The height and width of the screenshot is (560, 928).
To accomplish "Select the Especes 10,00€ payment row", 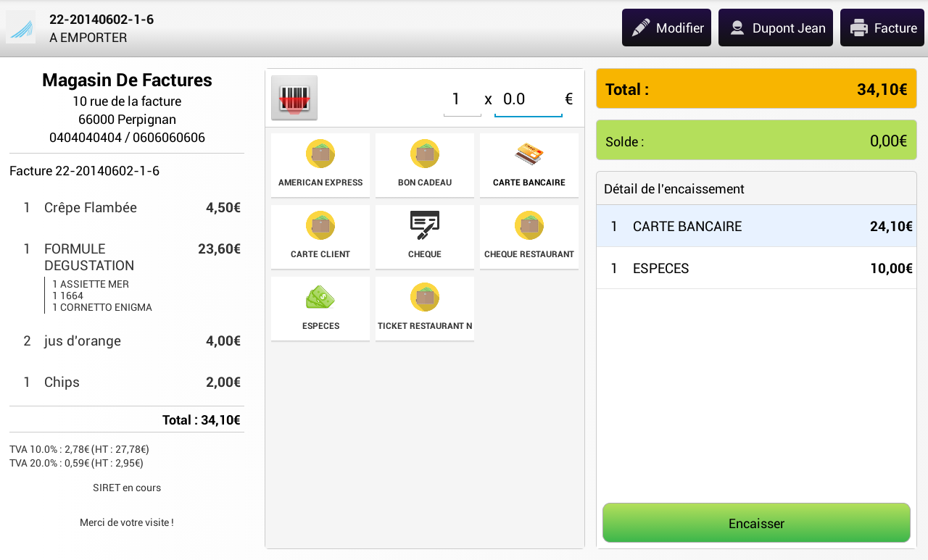I will [756, 268].
